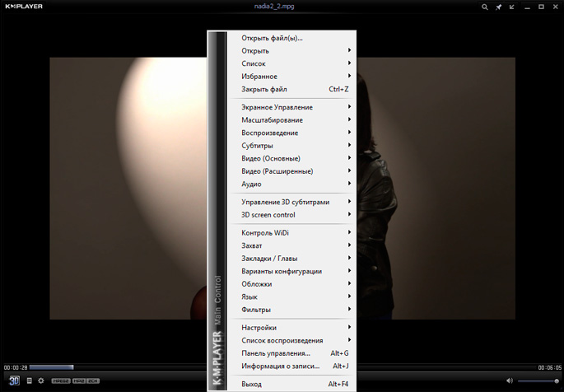Open the Настройки submenu
The height and width of the screenshot is (392, 564).
(x=291, y=328)
